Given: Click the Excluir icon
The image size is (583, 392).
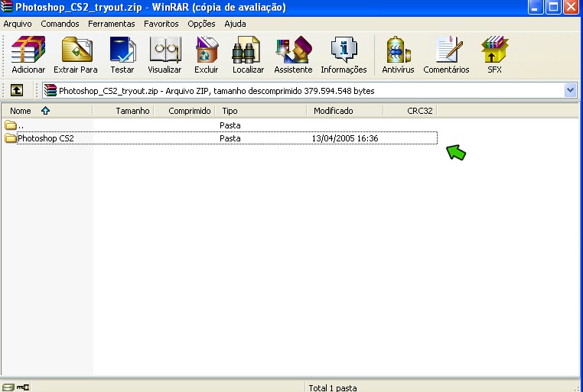Looking at the screenshot, I should (207, 55).
